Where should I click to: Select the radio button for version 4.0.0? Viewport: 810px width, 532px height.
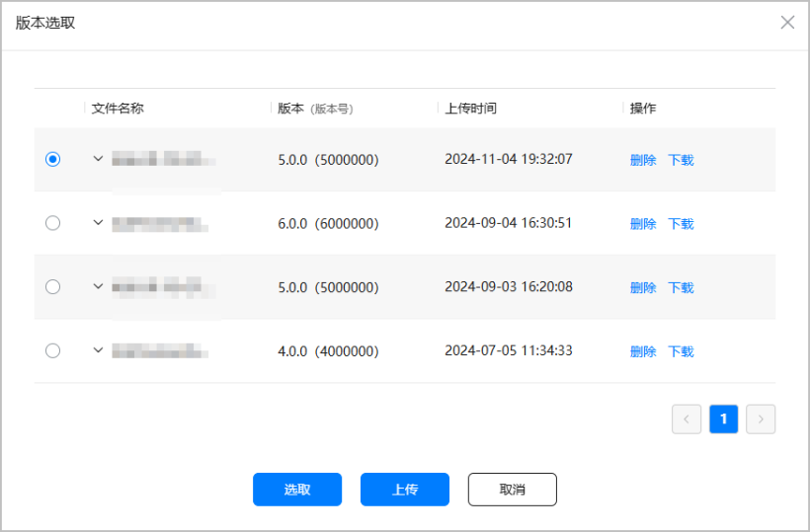(52, 350)
